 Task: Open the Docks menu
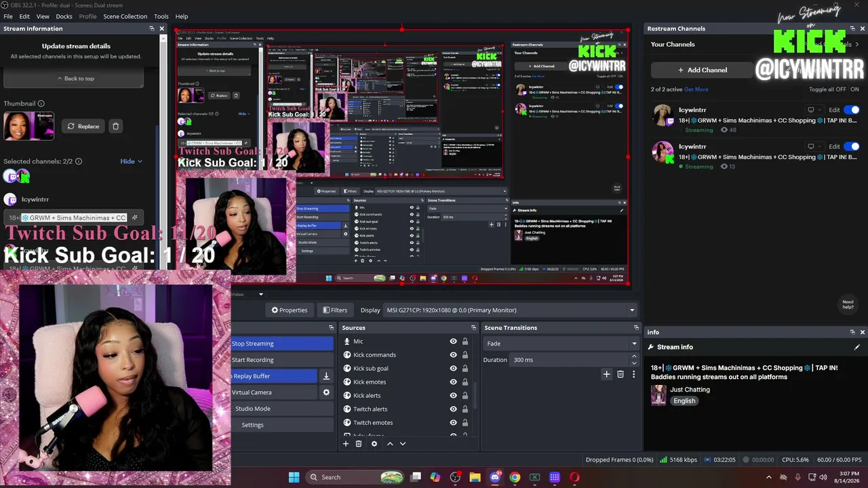point(64,16)
